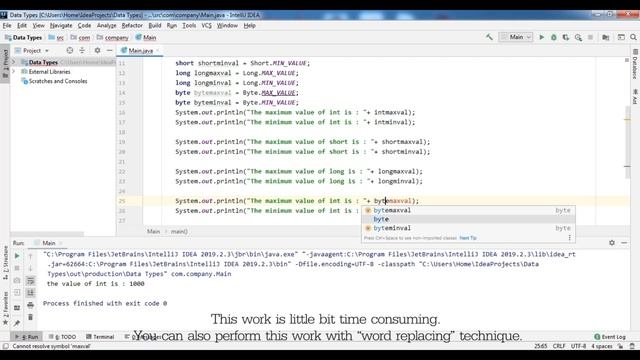Open the Structure side tool window
This screenshot has width=640, height=360.
tap(5, 262)
